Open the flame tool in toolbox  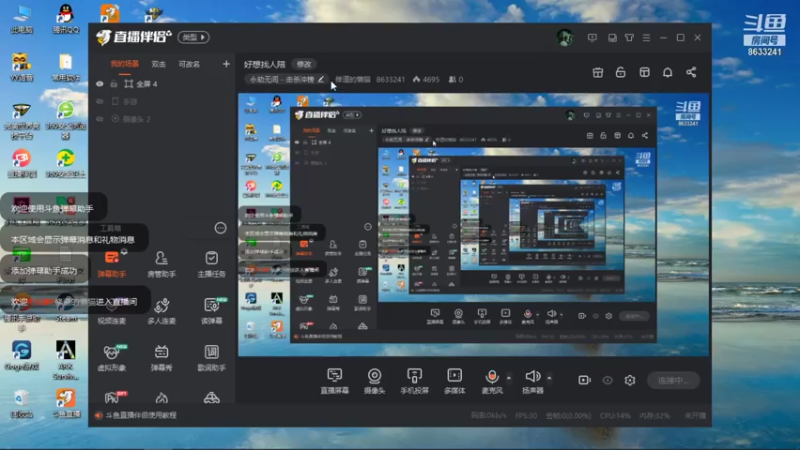(162, 398)
